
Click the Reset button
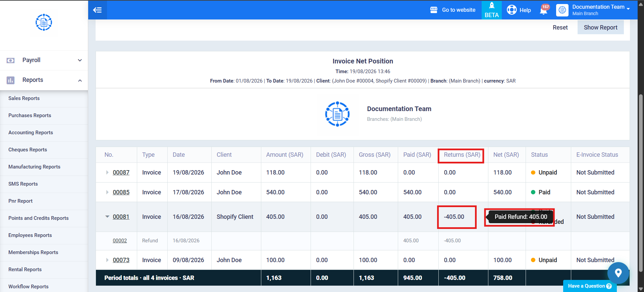pyautogui.click(x=560, y=28)
